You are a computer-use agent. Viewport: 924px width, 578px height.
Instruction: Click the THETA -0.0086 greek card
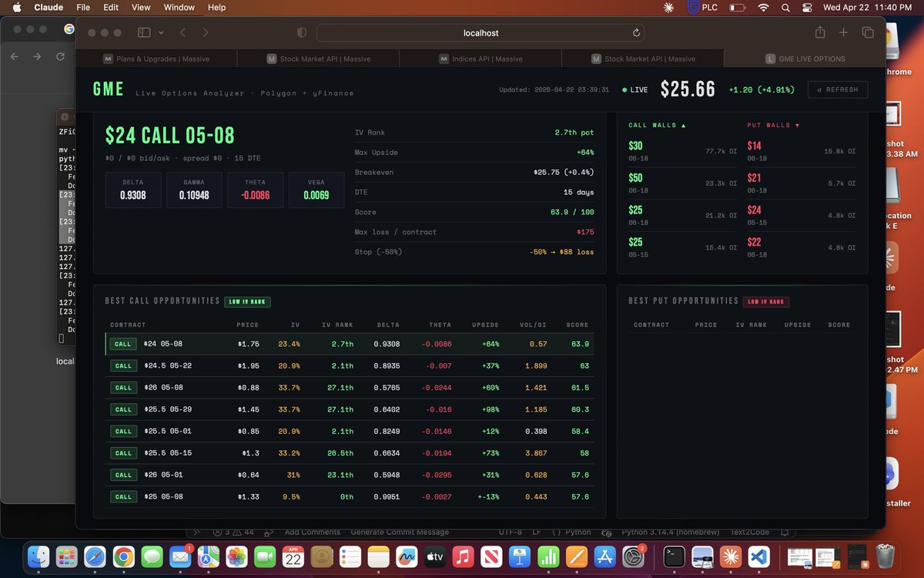[x=255, y=190]
